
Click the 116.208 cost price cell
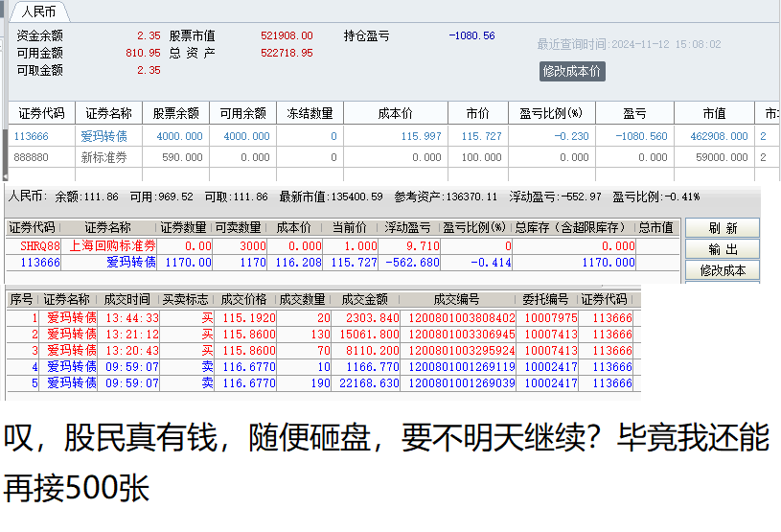pos(298,263)
